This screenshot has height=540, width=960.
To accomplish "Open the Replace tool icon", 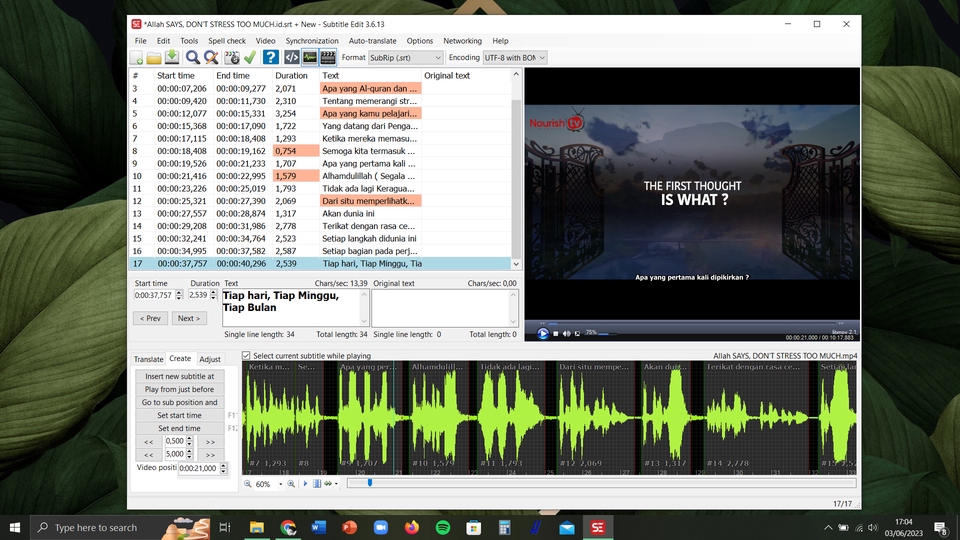I will (211, 58).
